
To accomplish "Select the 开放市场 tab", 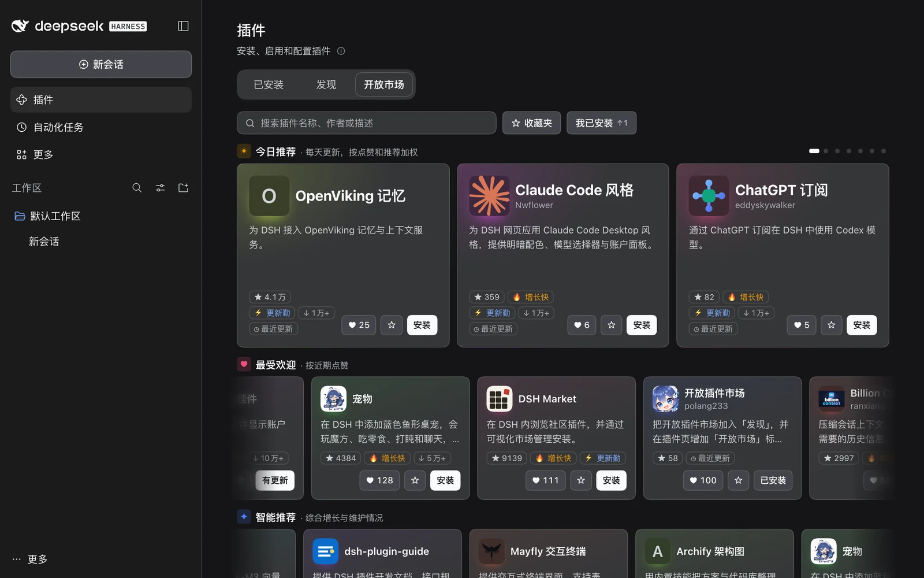I will click(384, 85).
